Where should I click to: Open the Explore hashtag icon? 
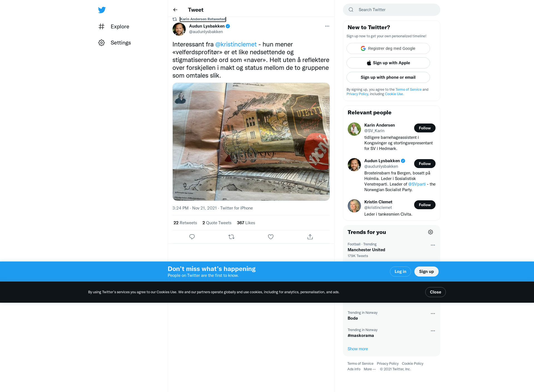coord(102,26)
